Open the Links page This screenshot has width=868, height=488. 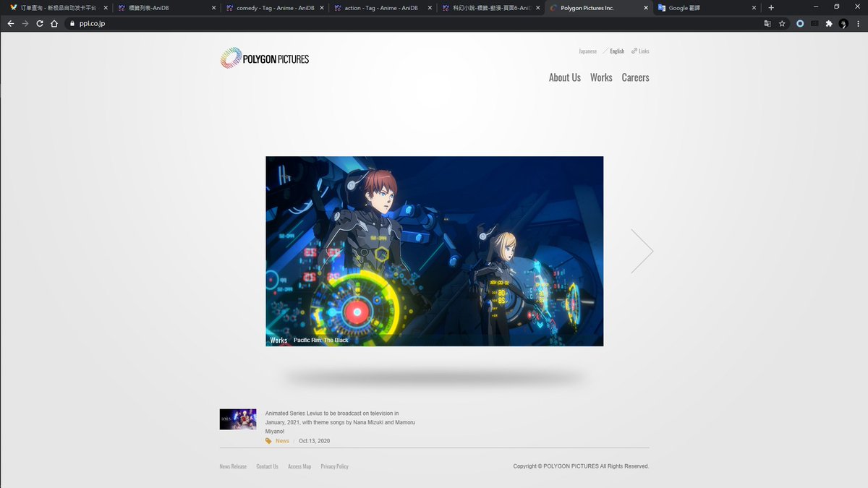pos(641,51)
